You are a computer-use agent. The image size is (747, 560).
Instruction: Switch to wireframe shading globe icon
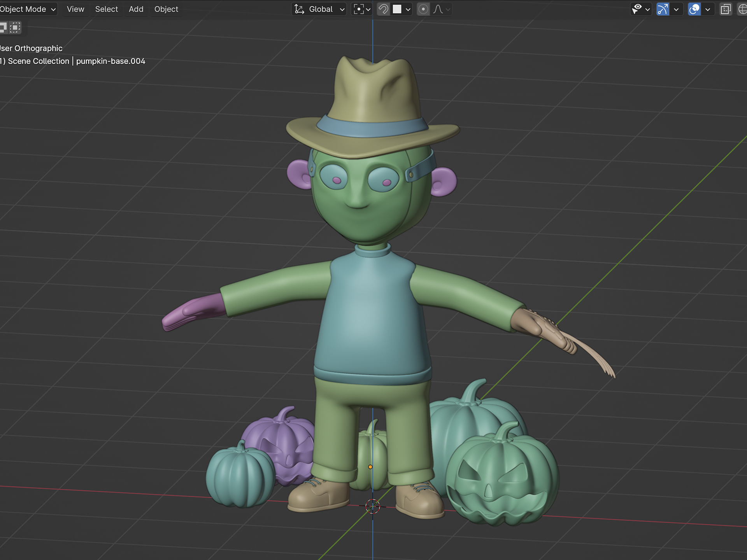pos(742,9)
